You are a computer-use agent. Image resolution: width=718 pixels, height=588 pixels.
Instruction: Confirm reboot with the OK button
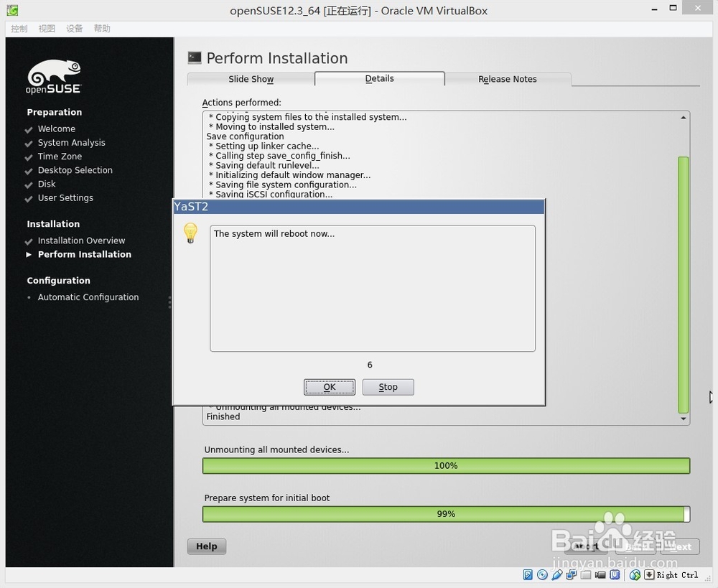point(330,387)
